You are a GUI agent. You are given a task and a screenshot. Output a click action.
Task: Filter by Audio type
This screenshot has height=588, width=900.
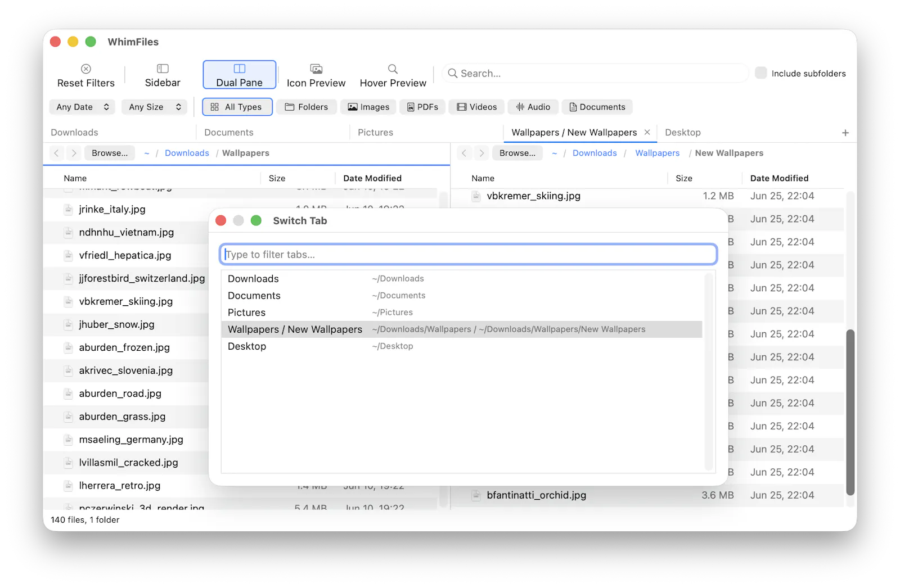click(533, 107)
